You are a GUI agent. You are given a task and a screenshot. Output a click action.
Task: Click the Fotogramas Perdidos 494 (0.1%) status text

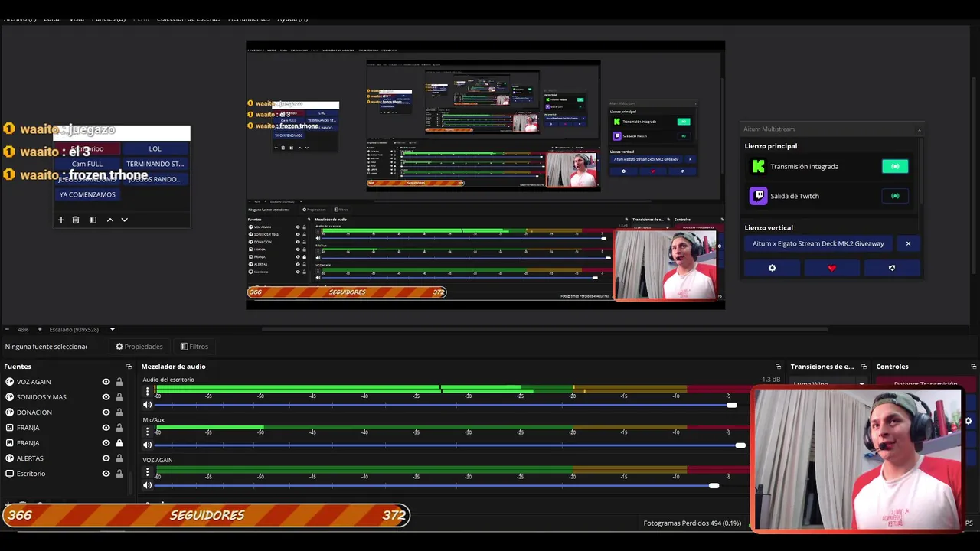pyautogui.click(x=692, y=523)
